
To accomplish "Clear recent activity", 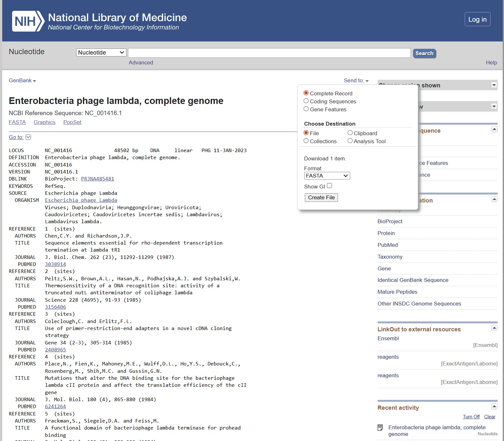I will [490, 417].
